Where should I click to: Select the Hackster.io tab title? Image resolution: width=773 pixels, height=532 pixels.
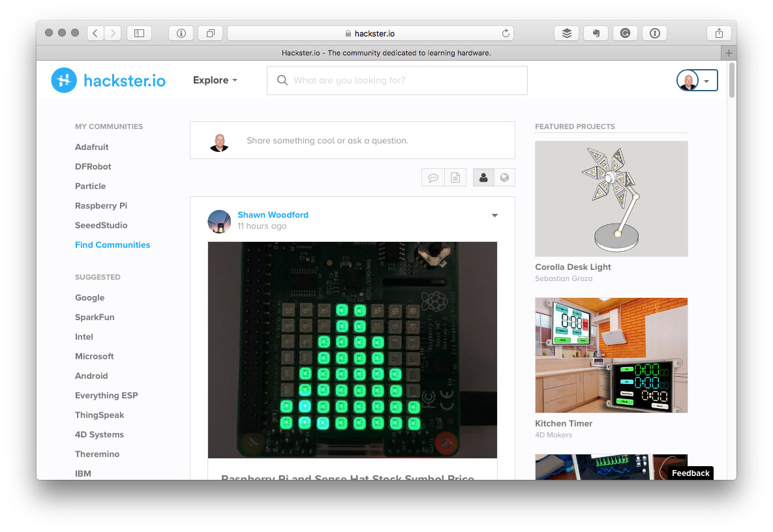386,53
